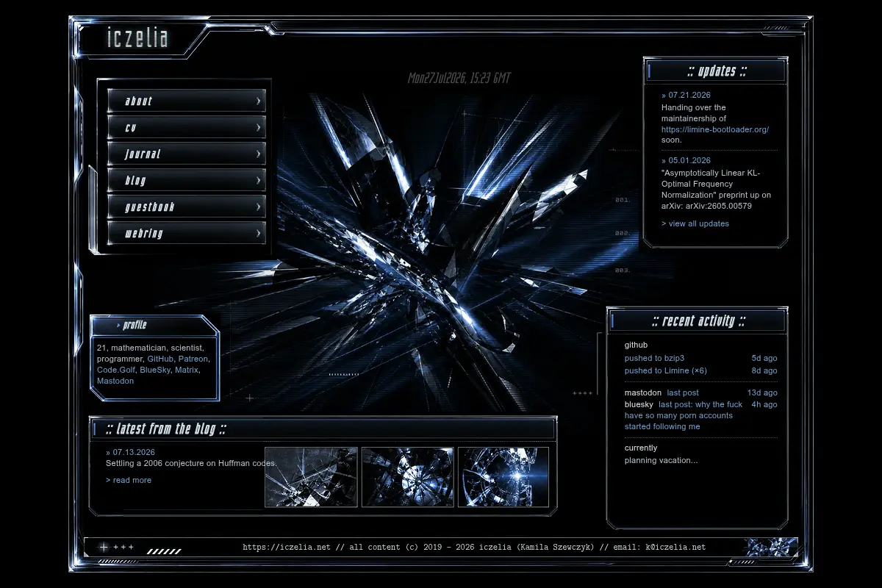This screenshot has width=882, height=588.
Task: Open the Code.Golf profile link
Action: (116, 370)
